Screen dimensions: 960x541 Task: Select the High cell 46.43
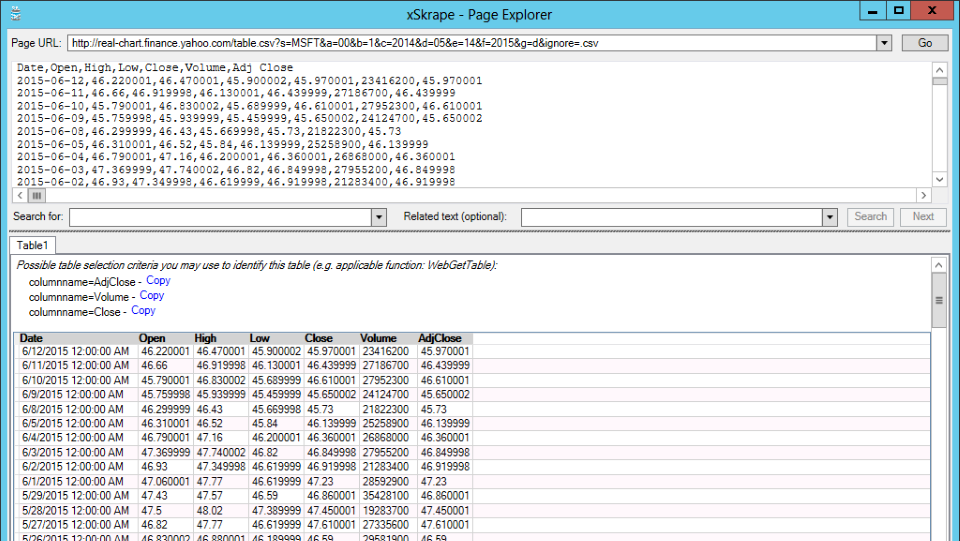click(221, 409)
